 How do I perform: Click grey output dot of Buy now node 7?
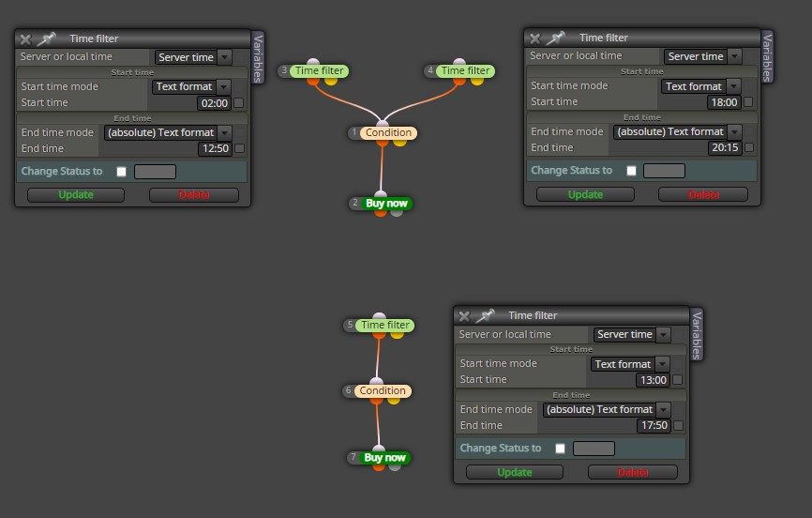[395, 466]
